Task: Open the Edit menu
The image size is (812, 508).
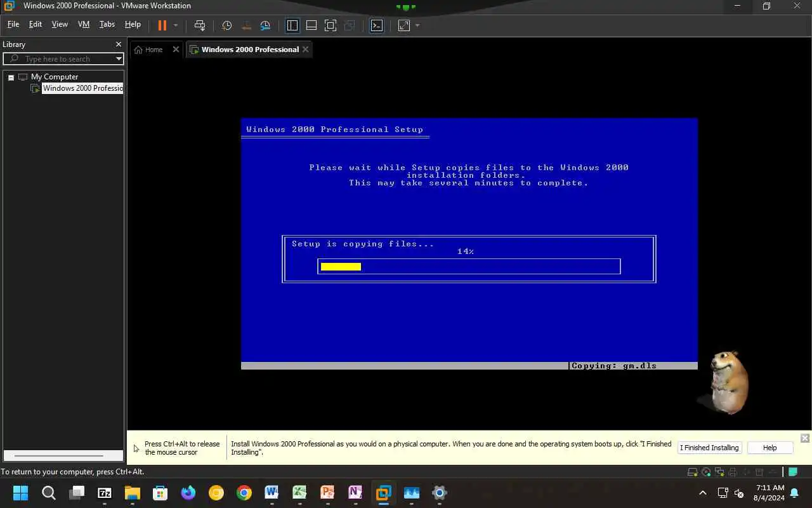Action: click(36, 24)
